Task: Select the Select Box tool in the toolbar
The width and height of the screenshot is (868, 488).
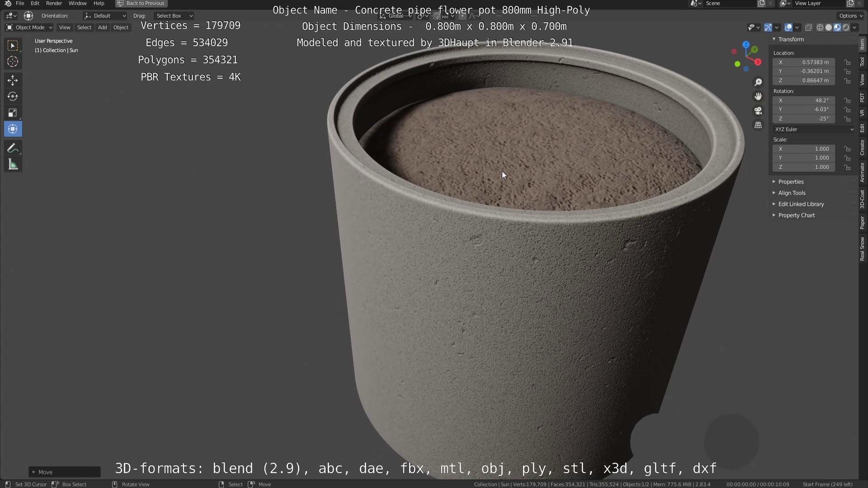Action: [13, 45]
